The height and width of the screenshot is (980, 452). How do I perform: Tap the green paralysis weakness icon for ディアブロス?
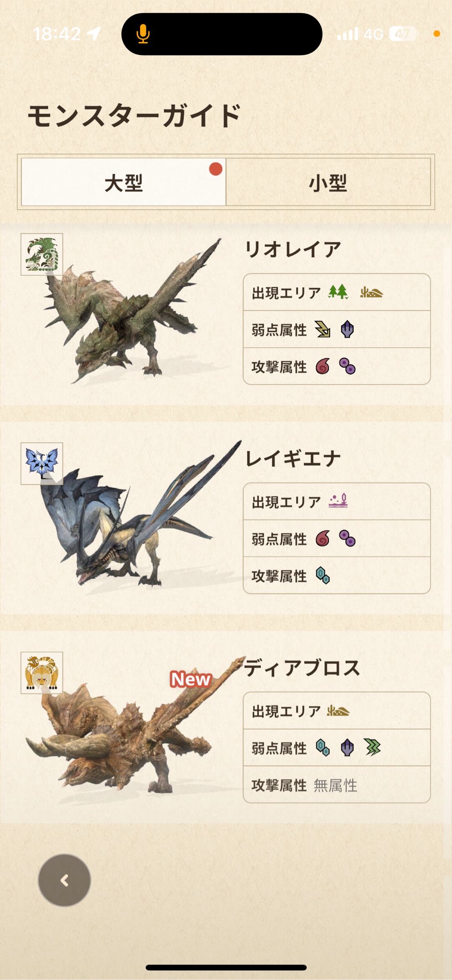(x=372, y=747)
